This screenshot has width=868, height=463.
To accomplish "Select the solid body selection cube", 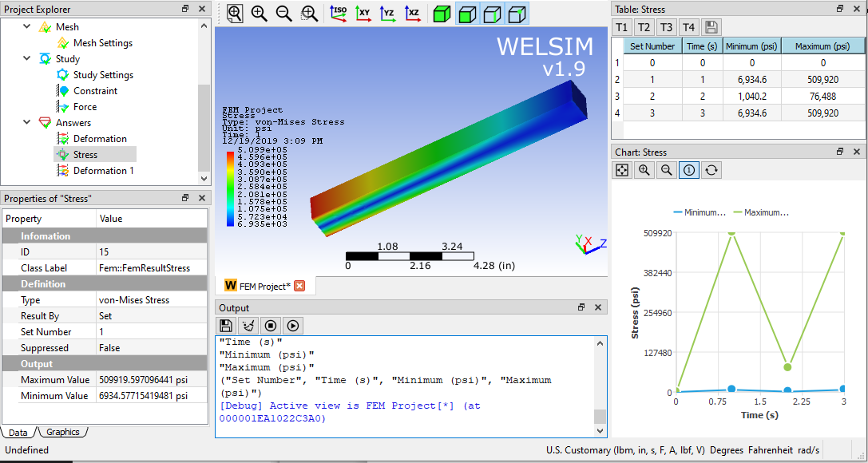I will click(x=442, y=14).
